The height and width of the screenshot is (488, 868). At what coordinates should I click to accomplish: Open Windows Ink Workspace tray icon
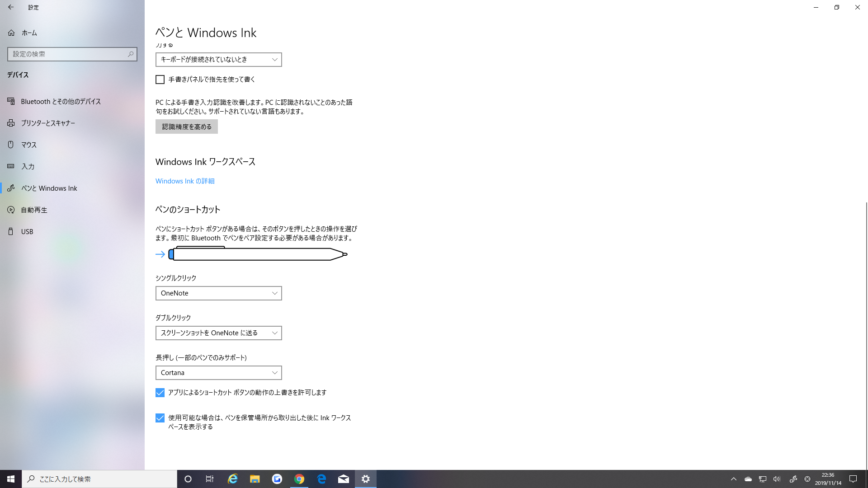coord(793,479)
